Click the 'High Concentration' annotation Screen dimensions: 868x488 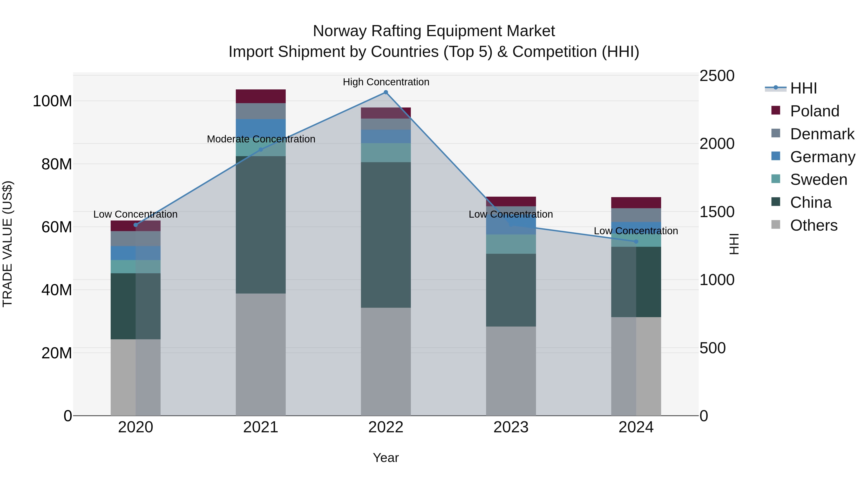pos(386,82)
